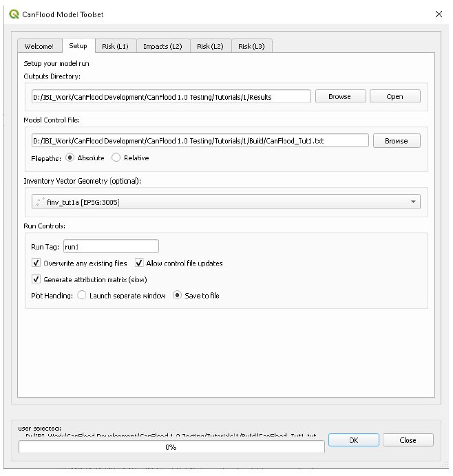Viewport: 453px width, 476px height.
Task: Toggle Overwrite any existing files checkbox
Action: click(x=36, y=263)
